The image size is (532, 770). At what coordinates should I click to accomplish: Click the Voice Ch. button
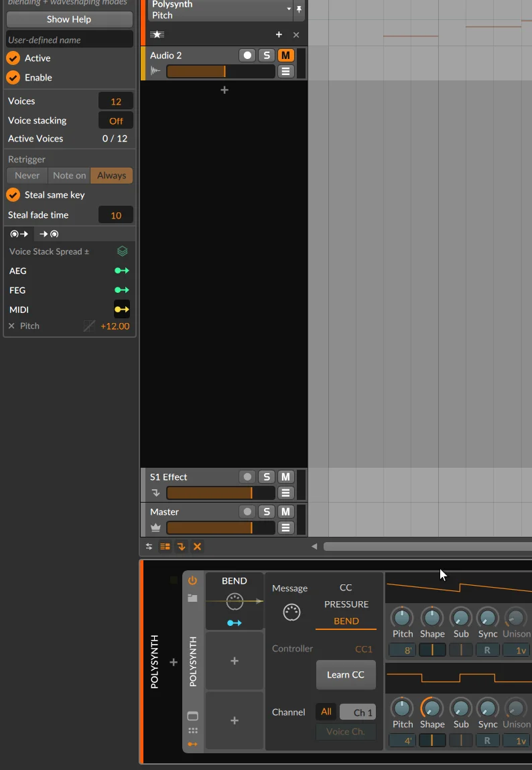tap(346, 732)
